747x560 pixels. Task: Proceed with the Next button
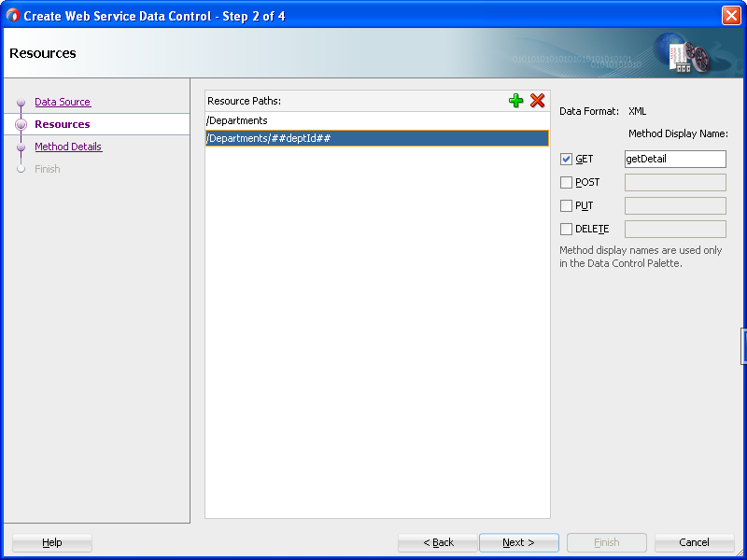[519, 542]
